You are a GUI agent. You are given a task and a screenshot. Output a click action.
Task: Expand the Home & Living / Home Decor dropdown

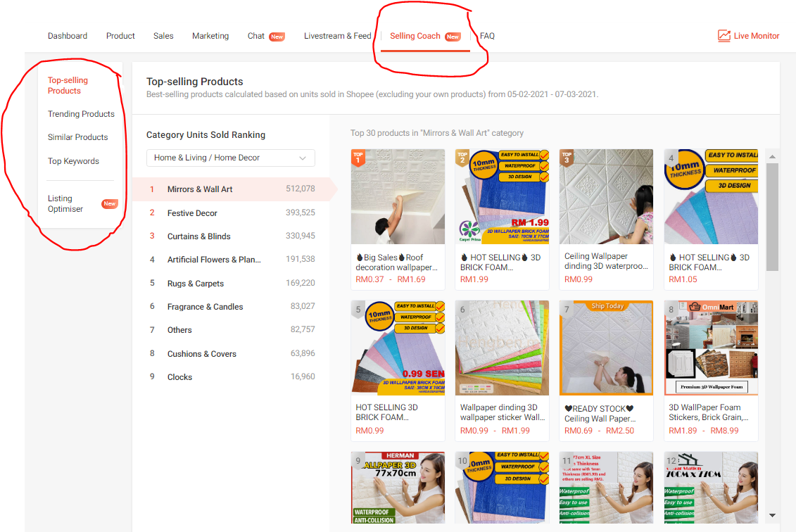[x=231, y=158]
